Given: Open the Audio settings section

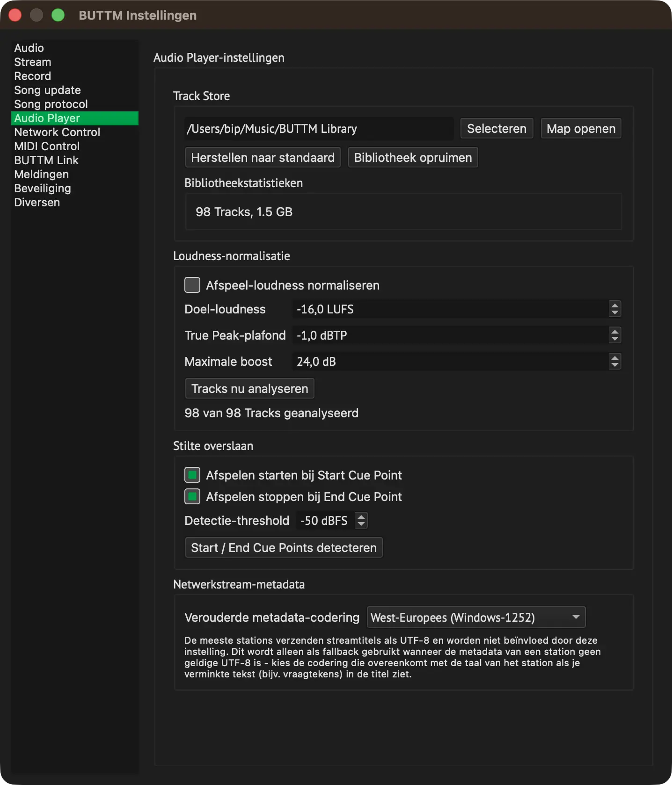Looking at the screenshot, I should [75, 48].
